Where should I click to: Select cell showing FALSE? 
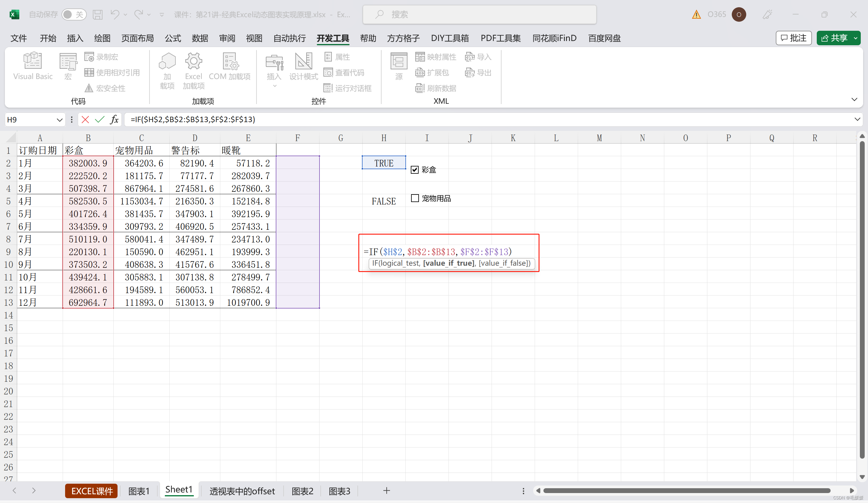[x=384, y=201]
